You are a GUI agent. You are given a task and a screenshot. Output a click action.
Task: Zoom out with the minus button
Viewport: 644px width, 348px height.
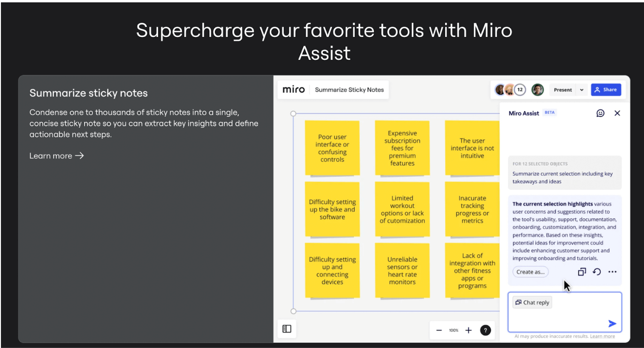pos(439,330)
